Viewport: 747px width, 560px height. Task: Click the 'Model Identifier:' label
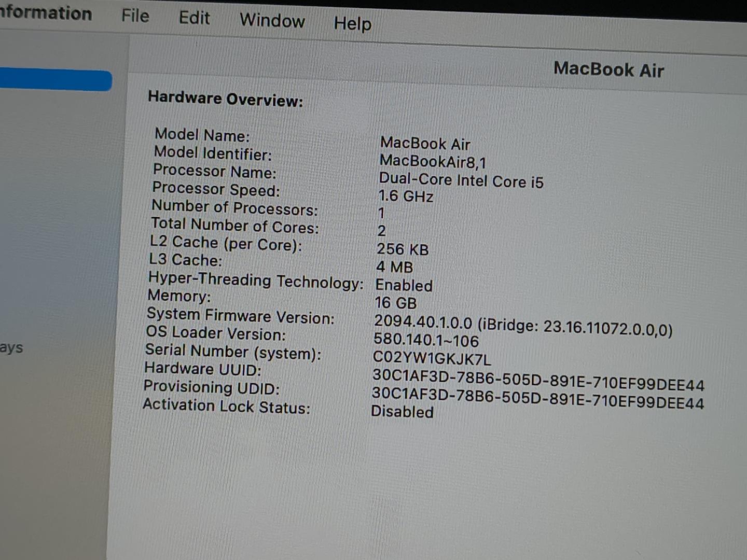click(x=213, y=153)
